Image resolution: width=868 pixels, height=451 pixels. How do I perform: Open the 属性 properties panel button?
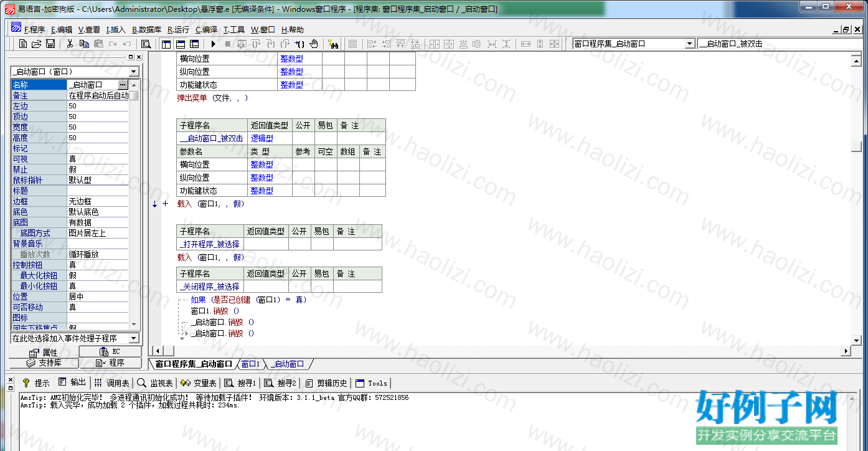43,353
